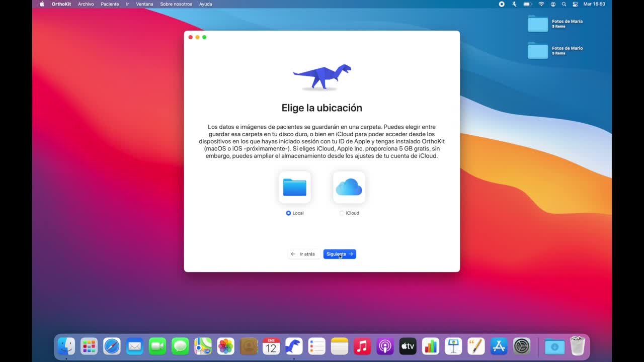
Task: Open Notes from the dock
Action: click(x=340, y=346)
